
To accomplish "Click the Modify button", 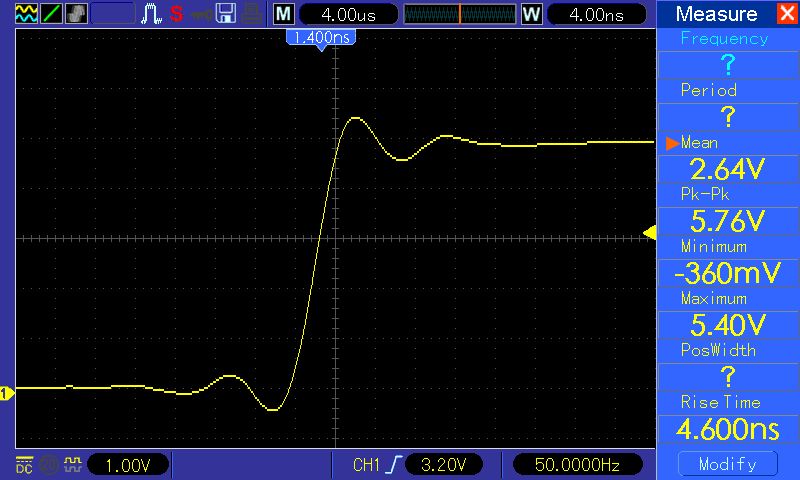I will (728, 464).
